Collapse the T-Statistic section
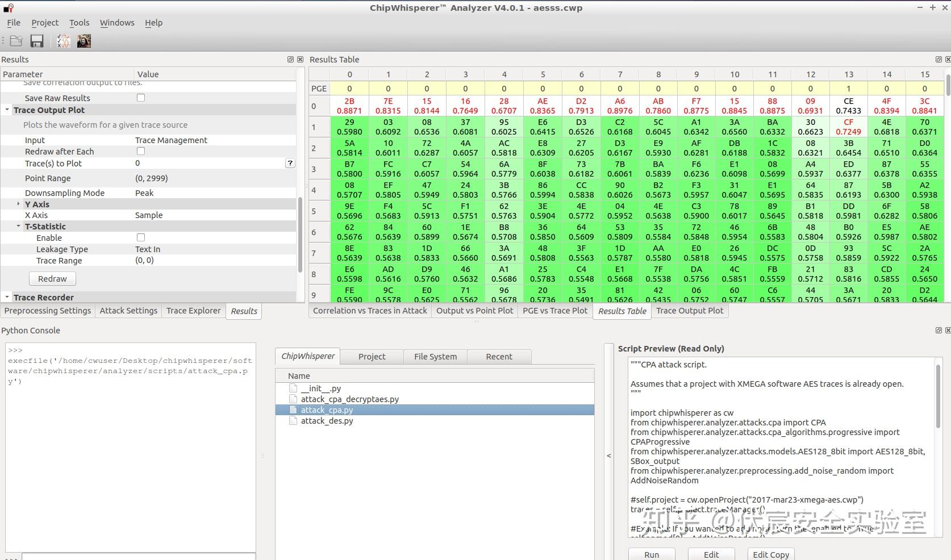 18,226
